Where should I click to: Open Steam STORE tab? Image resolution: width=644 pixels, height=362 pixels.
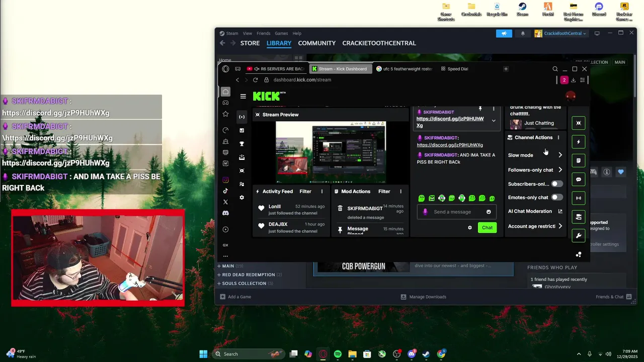[x=250, y=43]
